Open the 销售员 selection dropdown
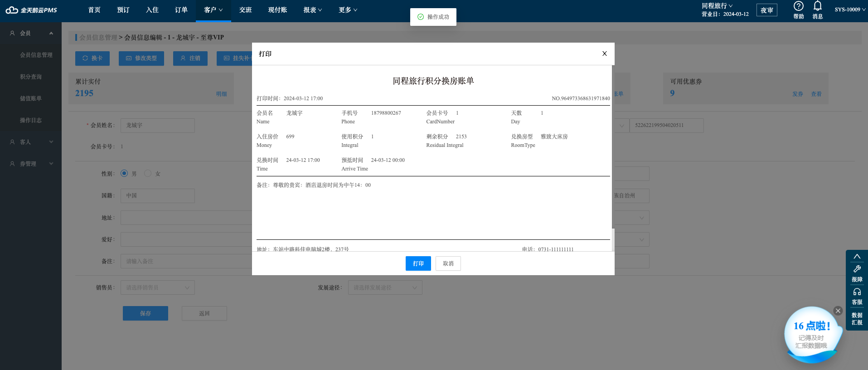Image resolution: width=868 pixels, height=370 pixels. pyautogui.click(x=158, y=287)
